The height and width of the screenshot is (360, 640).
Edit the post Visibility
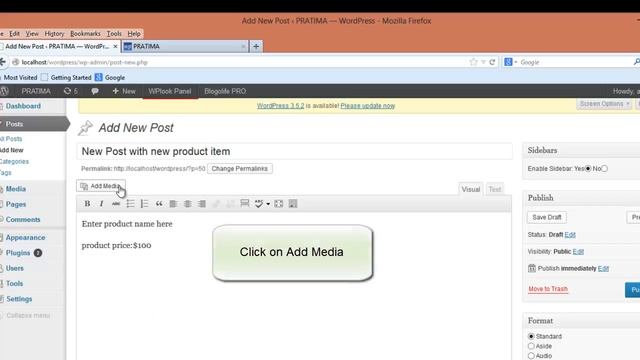coord(578,251)
